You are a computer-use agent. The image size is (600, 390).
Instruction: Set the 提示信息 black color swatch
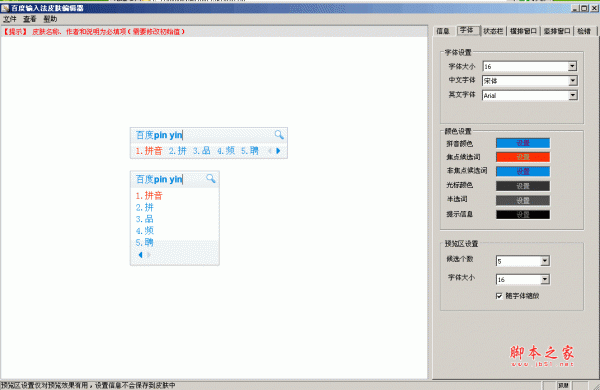coord(523,214)
